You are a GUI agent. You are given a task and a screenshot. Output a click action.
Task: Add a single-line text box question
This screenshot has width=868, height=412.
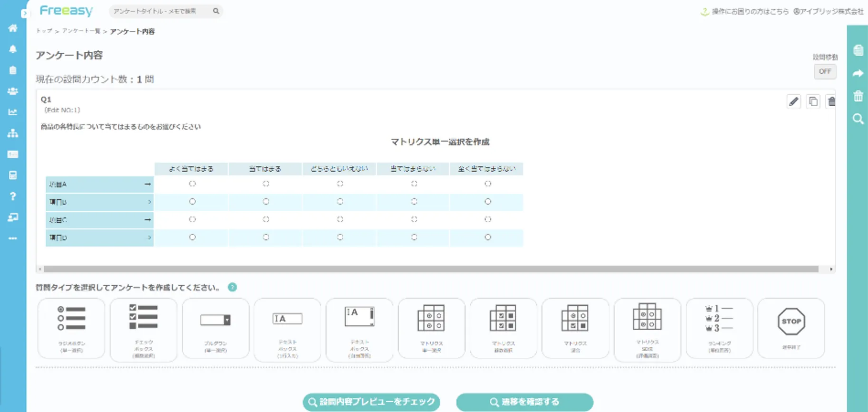287,330
